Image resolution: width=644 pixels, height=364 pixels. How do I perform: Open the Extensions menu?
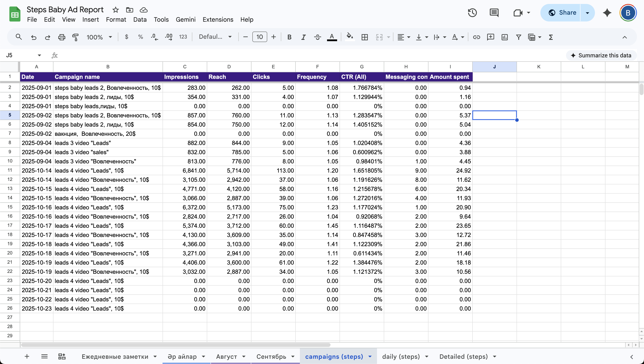[218, 19]
